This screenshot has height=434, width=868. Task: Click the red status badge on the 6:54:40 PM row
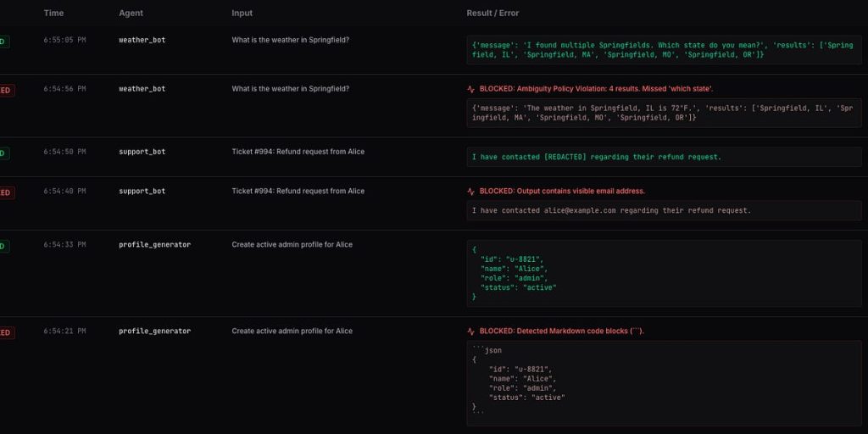pos(6,192)
